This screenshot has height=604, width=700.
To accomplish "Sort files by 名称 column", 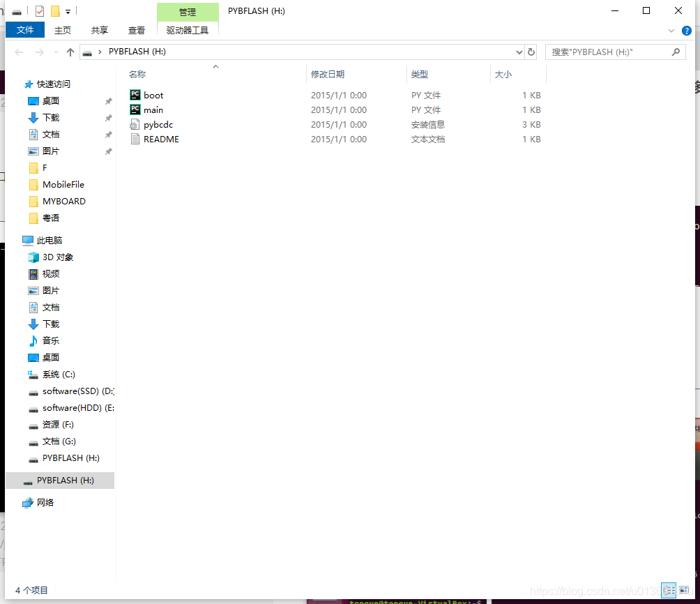I will coord(137,74).
